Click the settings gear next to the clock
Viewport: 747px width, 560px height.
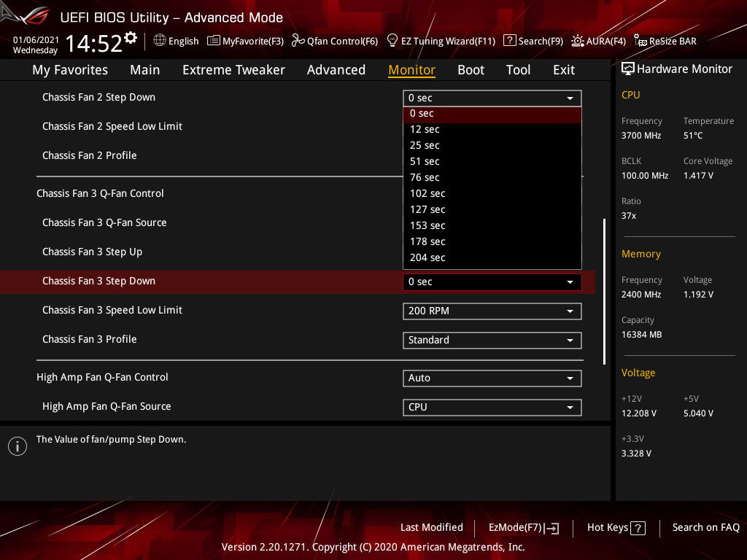131,37
